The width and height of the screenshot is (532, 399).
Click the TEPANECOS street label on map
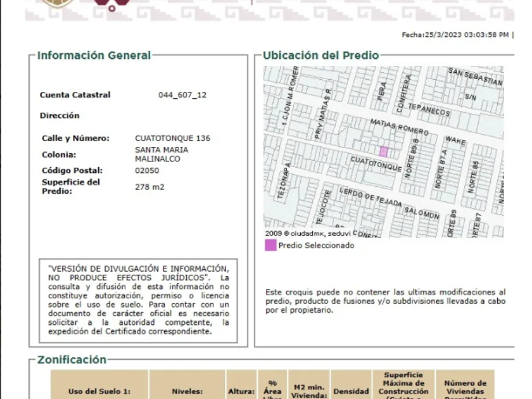click(429, 110)
